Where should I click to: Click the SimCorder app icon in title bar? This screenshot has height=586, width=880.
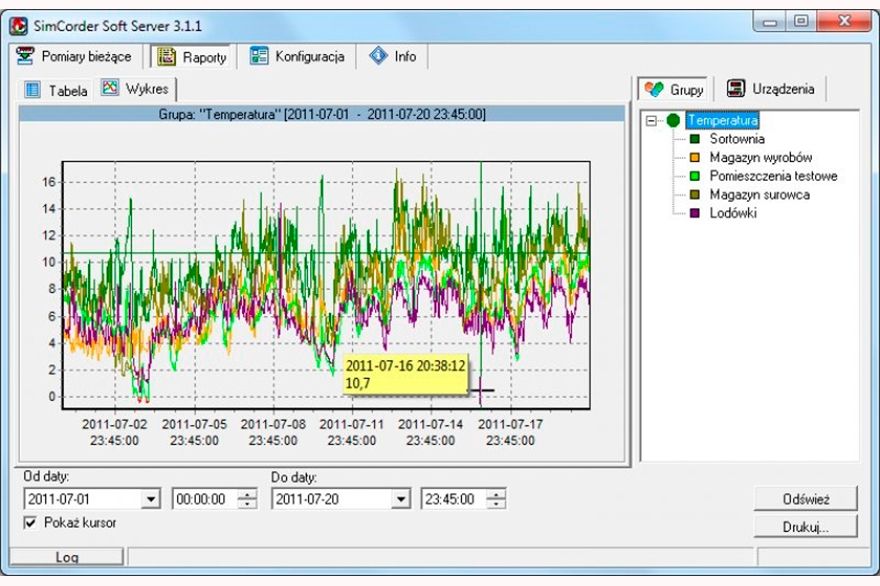(19, 26)
